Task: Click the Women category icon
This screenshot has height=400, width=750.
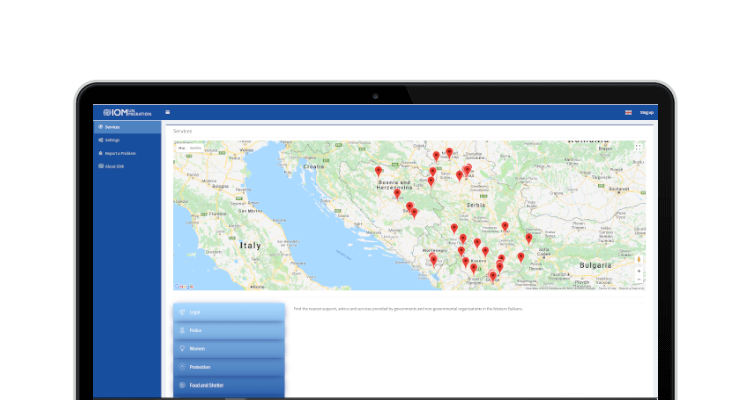Action: tap(182, 348)
